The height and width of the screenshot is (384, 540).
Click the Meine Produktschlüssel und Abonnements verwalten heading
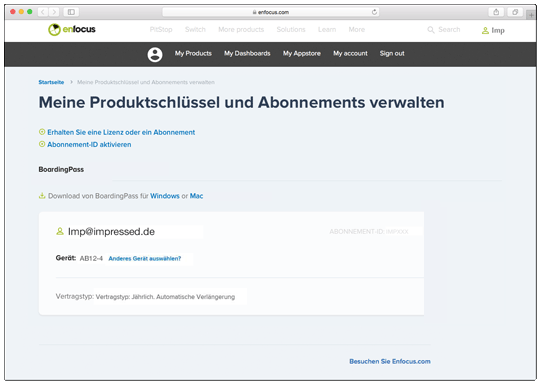(x=241, y=103)
